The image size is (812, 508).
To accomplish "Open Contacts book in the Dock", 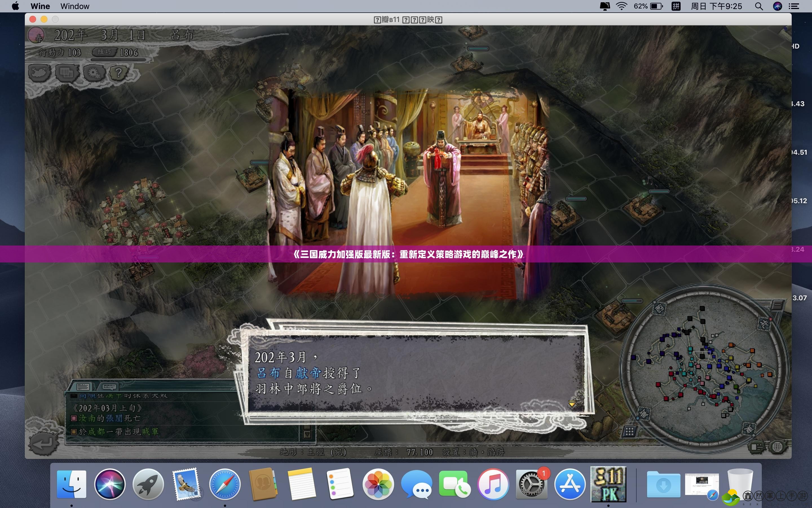I will pyautogui.click(x=263, y=484).
